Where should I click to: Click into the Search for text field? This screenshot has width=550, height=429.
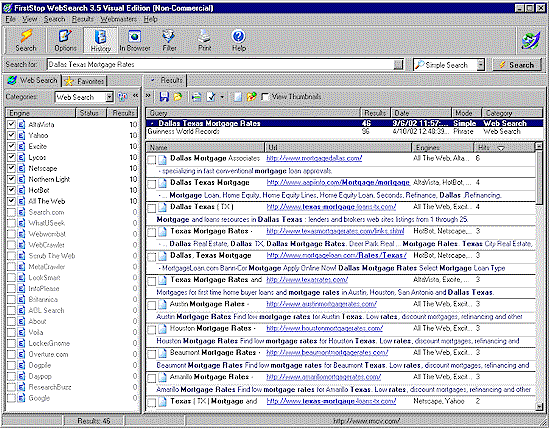point(221,65)
